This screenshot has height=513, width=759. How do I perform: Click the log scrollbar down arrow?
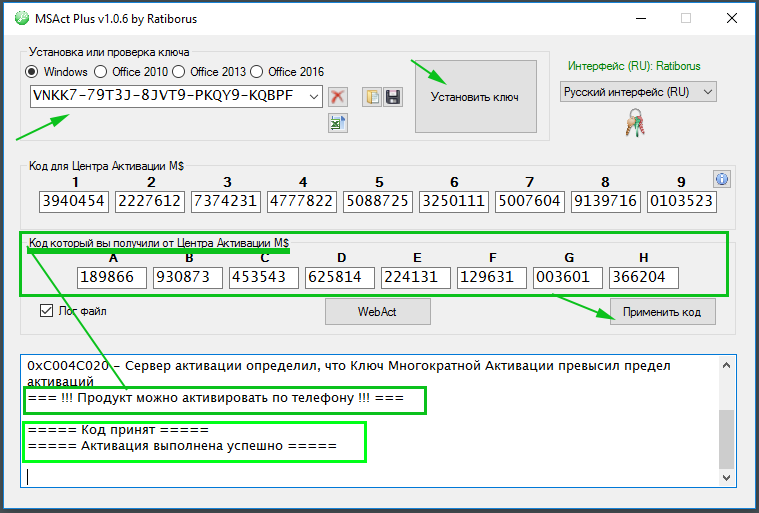pos(727,478)
